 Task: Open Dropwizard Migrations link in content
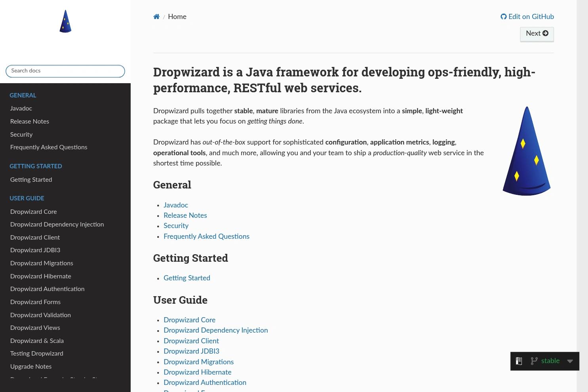pos(198,362)
